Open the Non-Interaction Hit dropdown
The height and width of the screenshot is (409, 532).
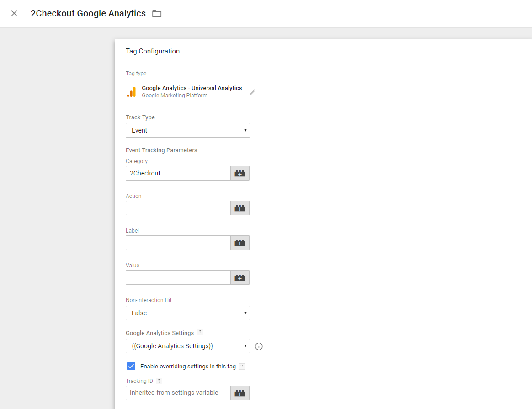[188, 313]
